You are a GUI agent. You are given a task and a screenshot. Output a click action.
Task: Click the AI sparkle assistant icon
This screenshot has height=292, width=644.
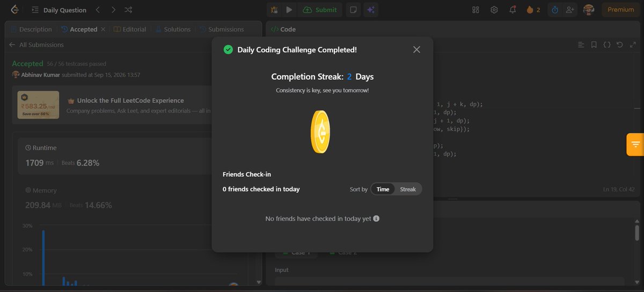[x=370, y=10]
